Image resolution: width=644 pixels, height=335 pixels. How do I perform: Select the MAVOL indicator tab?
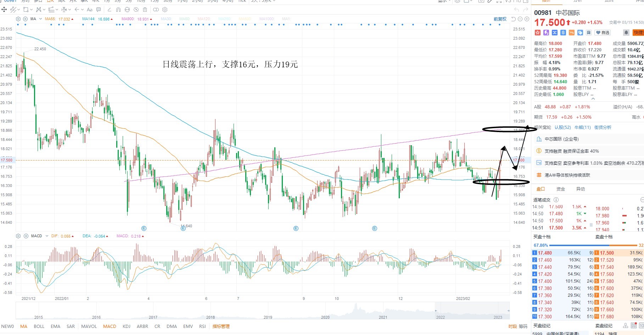pos(89,327)
